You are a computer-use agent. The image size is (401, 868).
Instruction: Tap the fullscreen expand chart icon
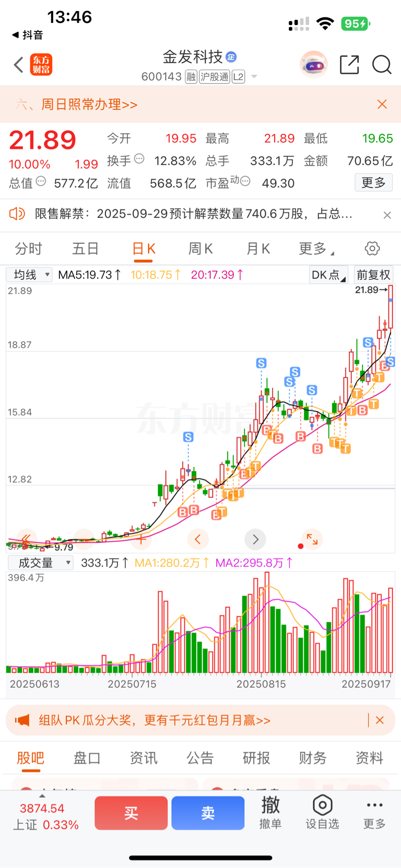coord(312,539)
